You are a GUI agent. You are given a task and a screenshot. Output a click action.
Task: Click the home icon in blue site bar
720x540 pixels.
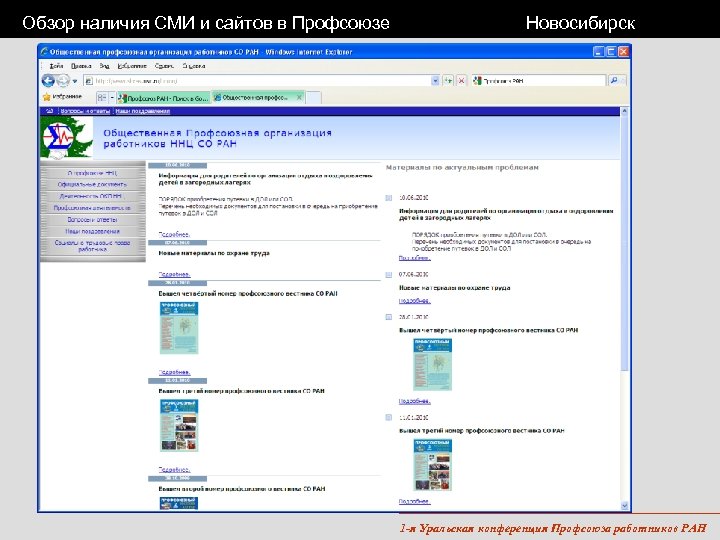click(x=50, y=111)
